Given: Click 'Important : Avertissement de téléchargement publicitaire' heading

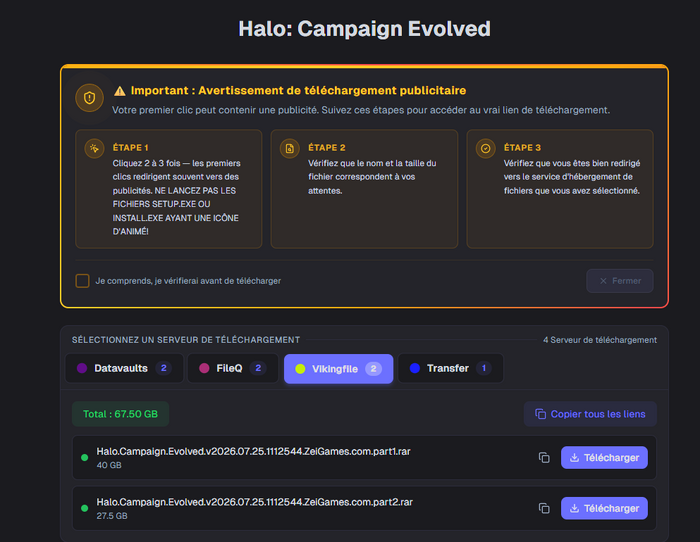Looking at the screenshot, I should 298,91.
